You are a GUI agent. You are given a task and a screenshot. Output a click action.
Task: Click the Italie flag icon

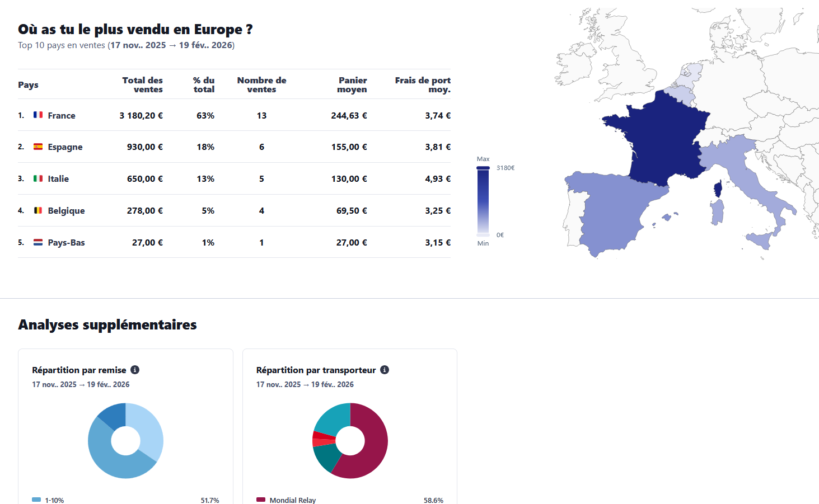(x=38, y=178)
